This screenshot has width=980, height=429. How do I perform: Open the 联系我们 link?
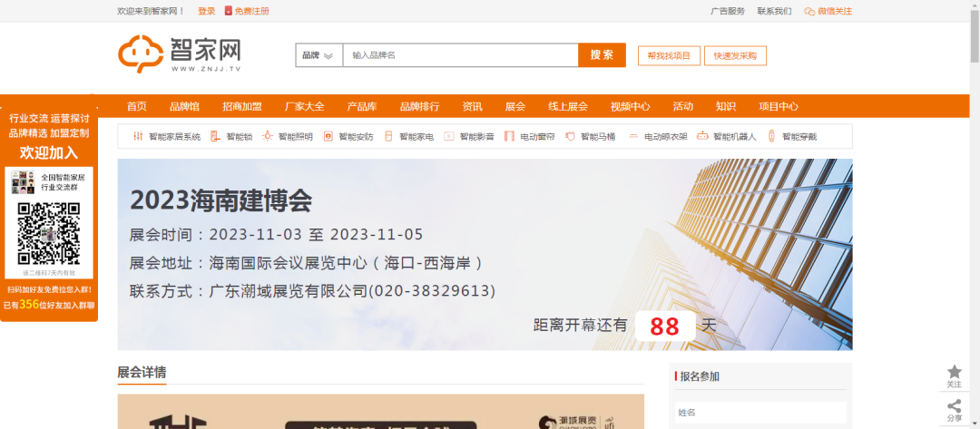774,11
